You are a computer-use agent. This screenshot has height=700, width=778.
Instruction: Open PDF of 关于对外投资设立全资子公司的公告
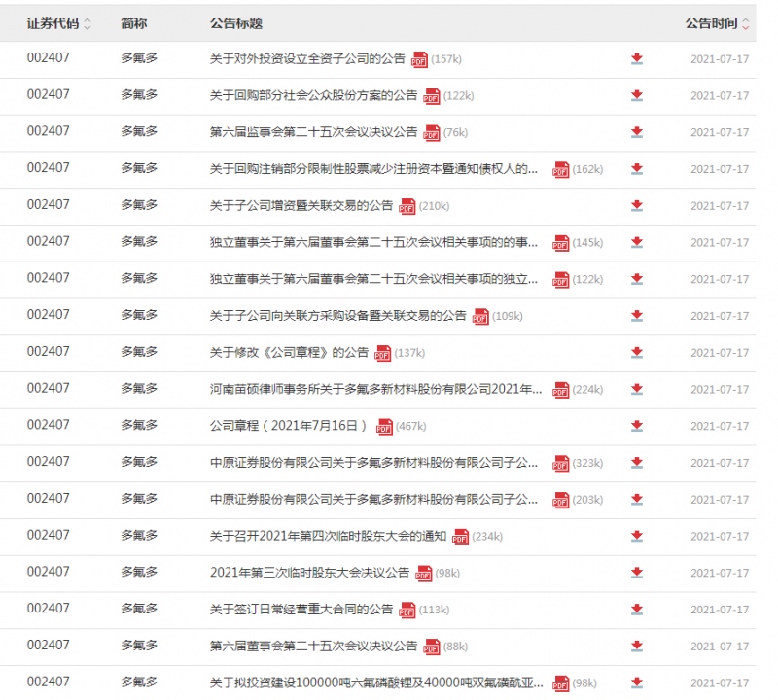[x=418, y=58]
